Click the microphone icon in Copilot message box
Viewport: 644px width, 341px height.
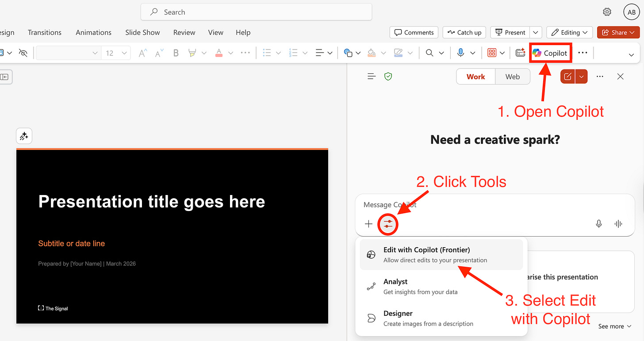[599, 224]
